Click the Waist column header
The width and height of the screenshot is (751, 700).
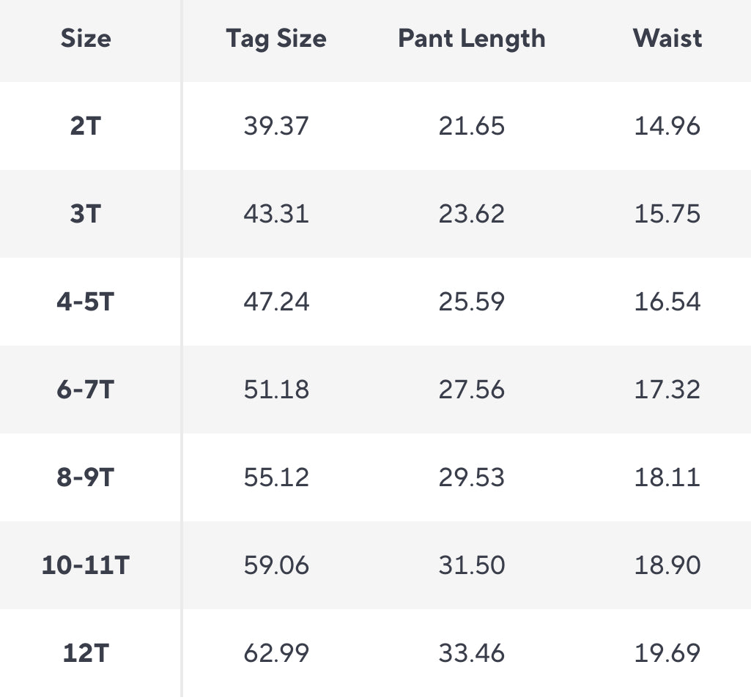[x=667, y=38]
